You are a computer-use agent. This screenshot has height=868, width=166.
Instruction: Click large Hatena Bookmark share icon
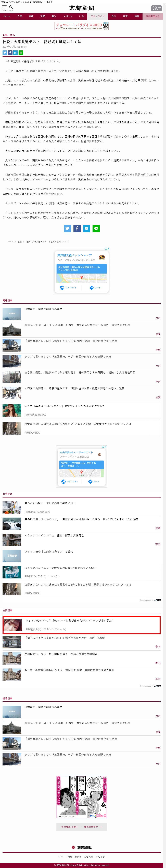(x=86, y=229)
